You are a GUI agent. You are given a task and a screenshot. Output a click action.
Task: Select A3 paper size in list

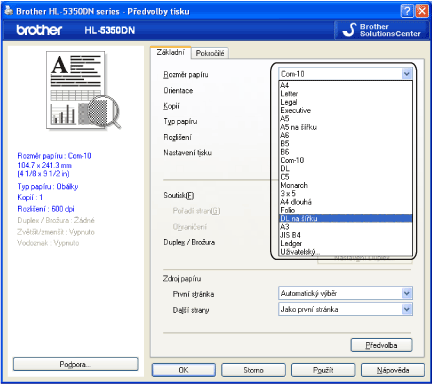(x=345, y=227)
